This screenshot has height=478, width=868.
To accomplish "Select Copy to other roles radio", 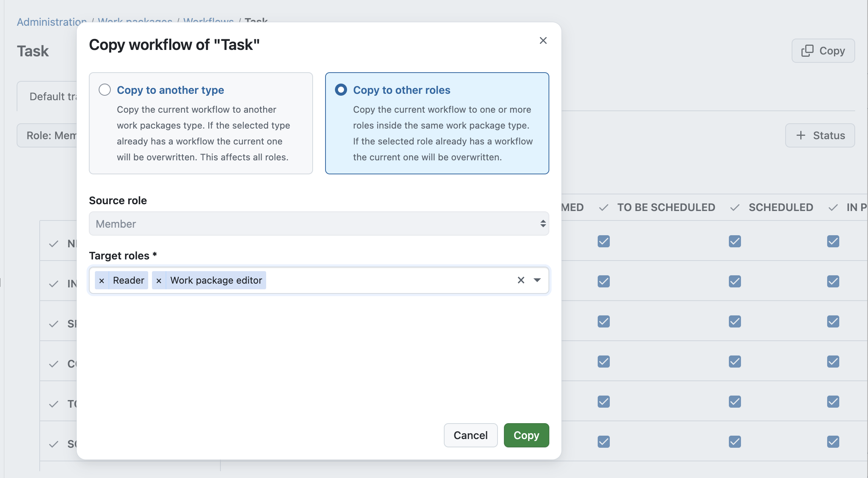I will tap(341, 90).
